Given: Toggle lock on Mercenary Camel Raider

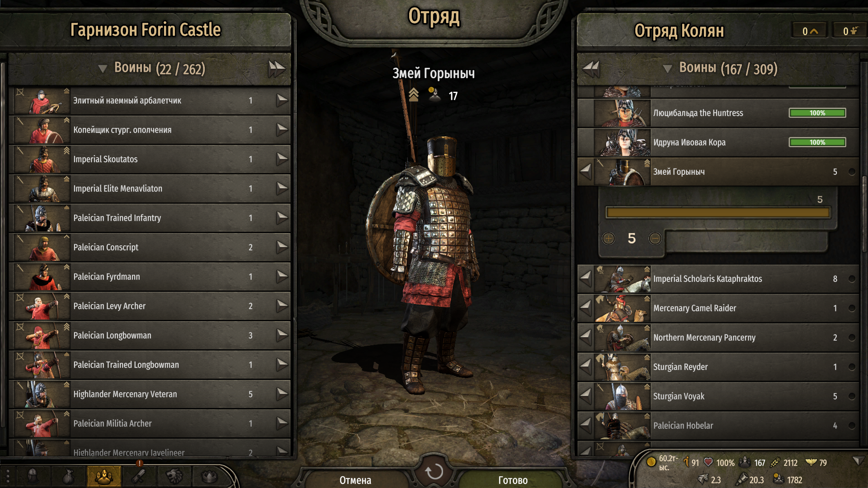Looking at the screenshot, I should pyautogui.click(x=852, y=308).
